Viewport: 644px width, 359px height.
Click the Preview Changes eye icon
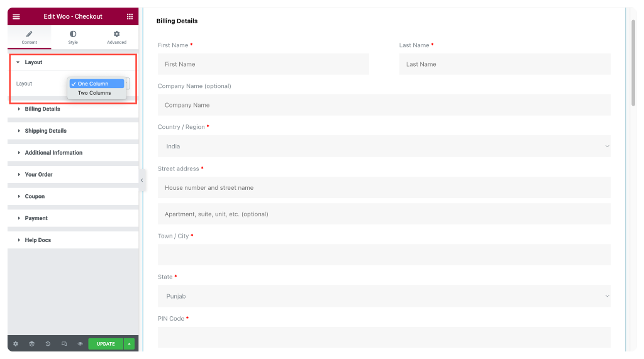pyautogui.click(x=80, y=344)
